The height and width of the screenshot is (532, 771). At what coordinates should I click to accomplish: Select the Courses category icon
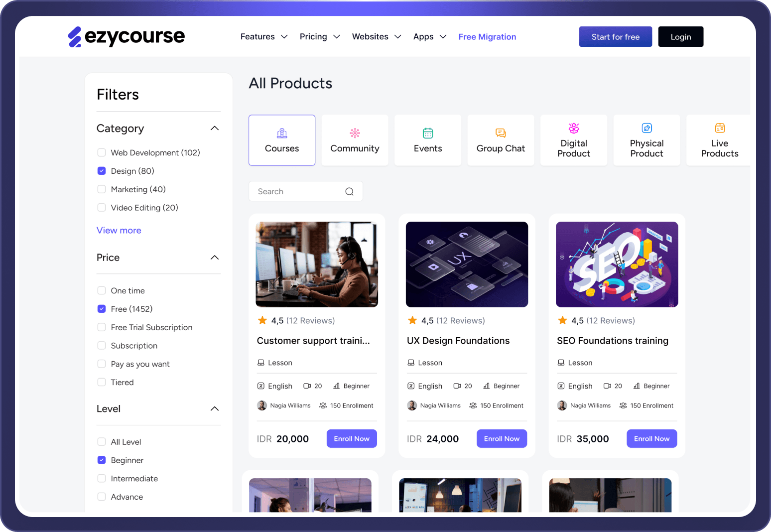(x=282, y=133)
